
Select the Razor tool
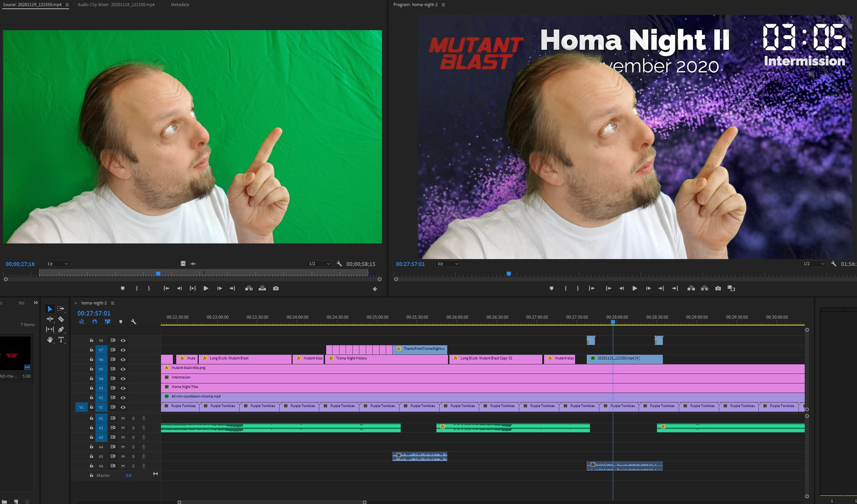point(61,319)
